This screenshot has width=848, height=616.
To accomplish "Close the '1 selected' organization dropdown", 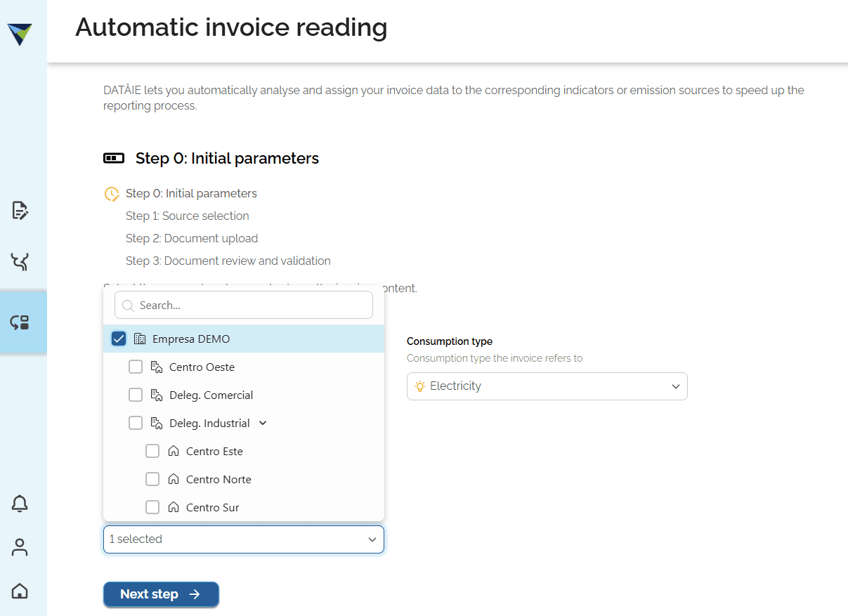I will (243, 539).
